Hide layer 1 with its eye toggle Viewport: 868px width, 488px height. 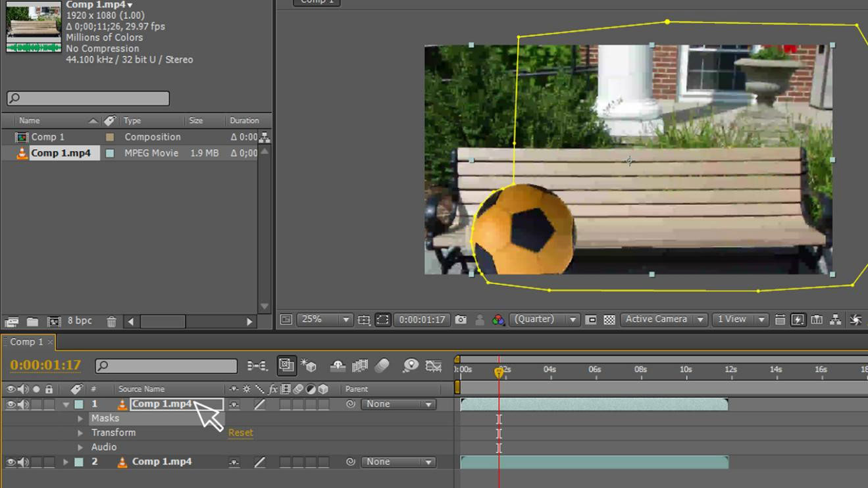coord(11,404)
